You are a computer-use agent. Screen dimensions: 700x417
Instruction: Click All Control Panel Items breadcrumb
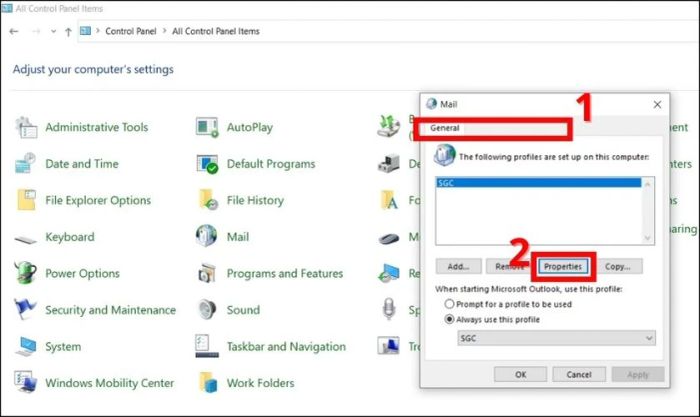pyautogui.click(x=216, y=31)
